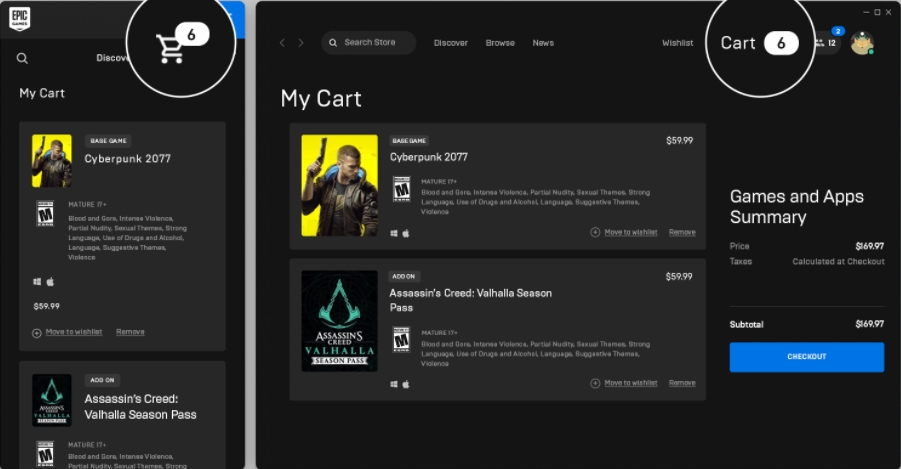This screenshot has width=901, height=469.
Task: Click Remove on mobile Cyberpunk 2077 card
Action: 130,332
